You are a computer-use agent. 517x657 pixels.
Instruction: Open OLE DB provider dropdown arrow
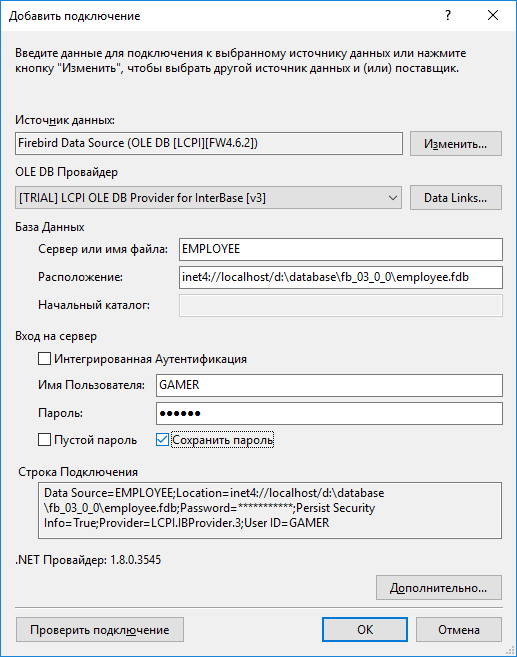[393, 198]
